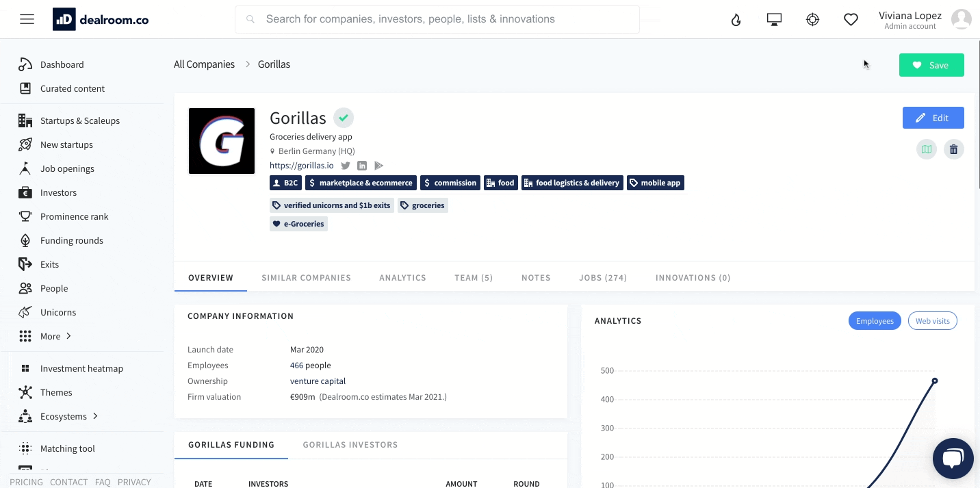Click the e-Groceries list tag
Screen dimensions: 980x488
298,224
